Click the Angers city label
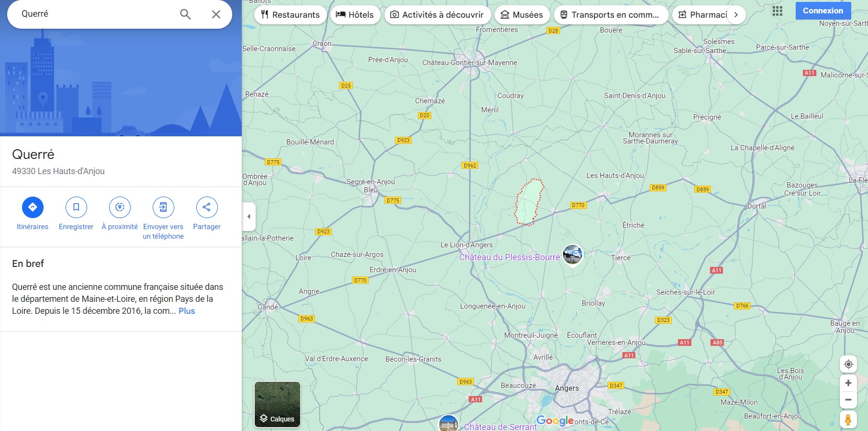The width and height of the screenshot is (868, 431). tap(567, 388)
